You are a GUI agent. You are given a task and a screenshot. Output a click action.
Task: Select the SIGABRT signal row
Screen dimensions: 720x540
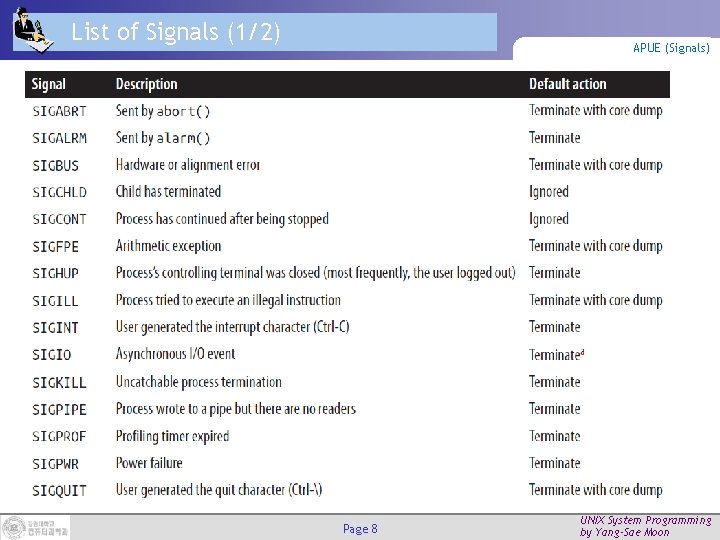(347, 111)
